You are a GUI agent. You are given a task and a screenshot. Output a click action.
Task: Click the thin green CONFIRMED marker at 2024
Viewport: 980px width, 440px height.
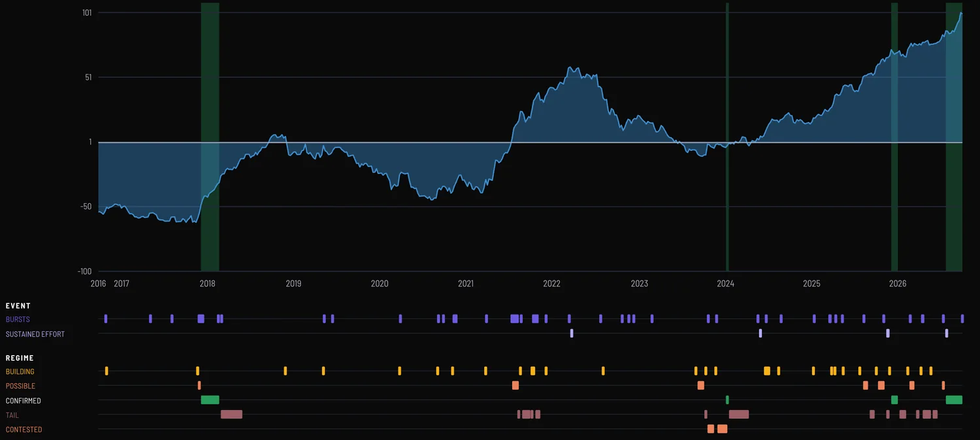727,400
